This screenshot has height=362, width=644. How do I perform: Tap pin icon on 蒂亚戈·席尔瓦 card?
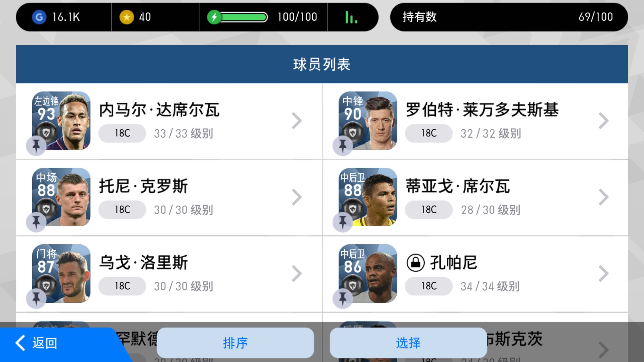[343, 222]
